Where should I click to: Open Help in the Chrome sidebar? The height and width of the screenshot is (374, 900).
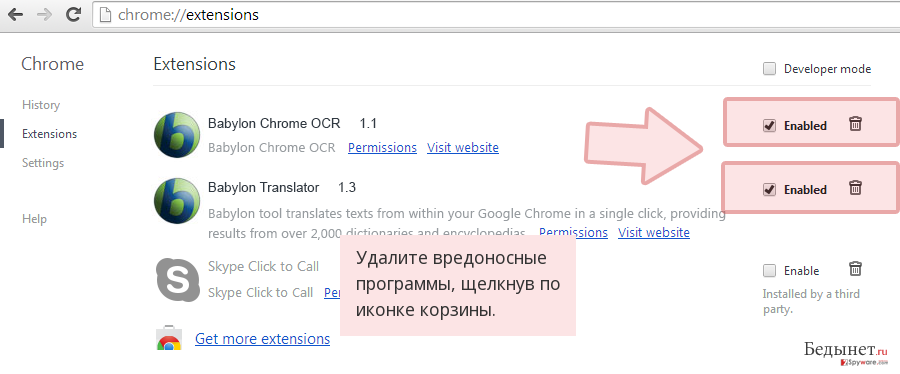click(34, 219)
